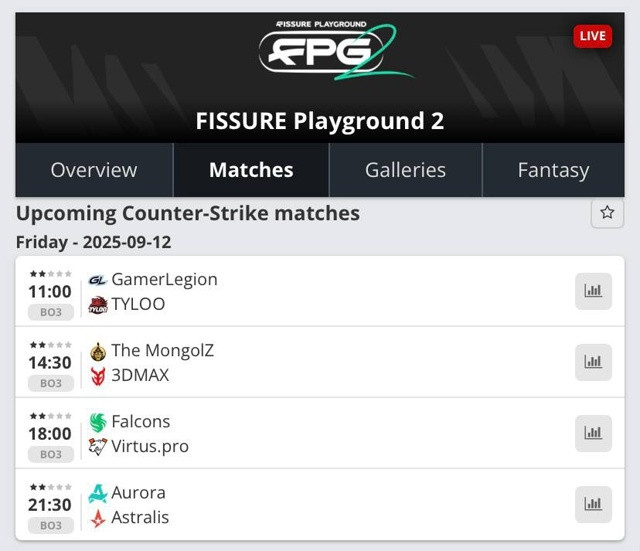The height and width of the screenshot is (551, 640).
Task: Click the red LIVE badge
Action: click(x=592, y=36)
